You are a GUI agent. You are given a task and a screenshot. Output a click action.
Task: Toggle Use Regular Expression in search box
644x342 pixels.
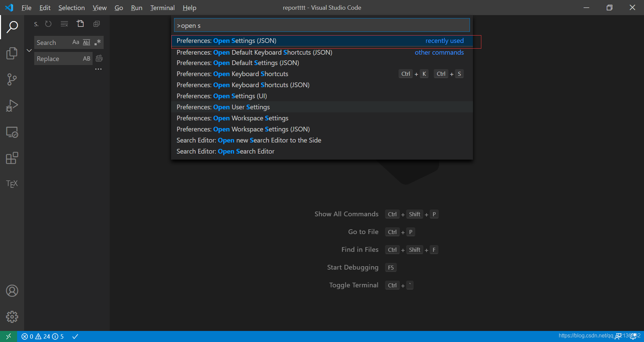point(98,42)
